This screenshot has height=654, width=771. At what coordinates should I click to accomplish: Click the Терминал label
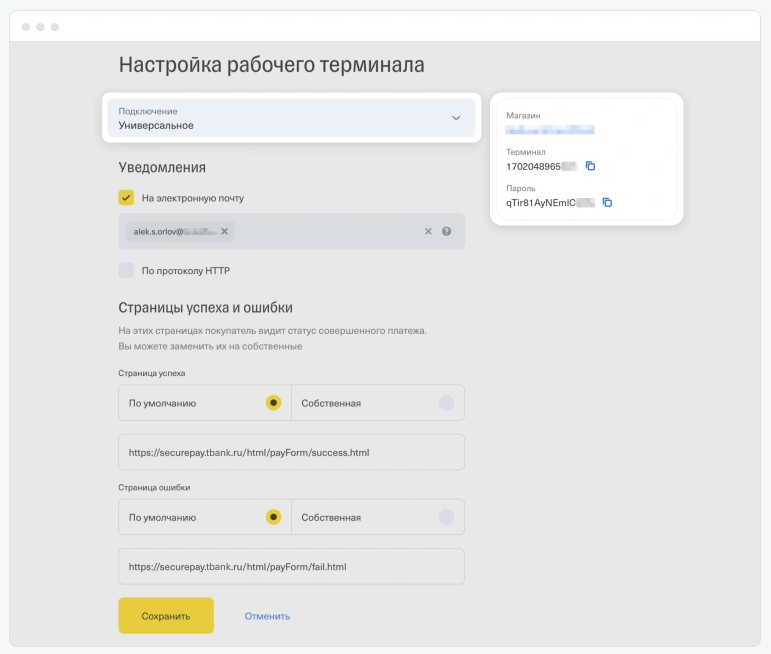[x=526, y=152]
